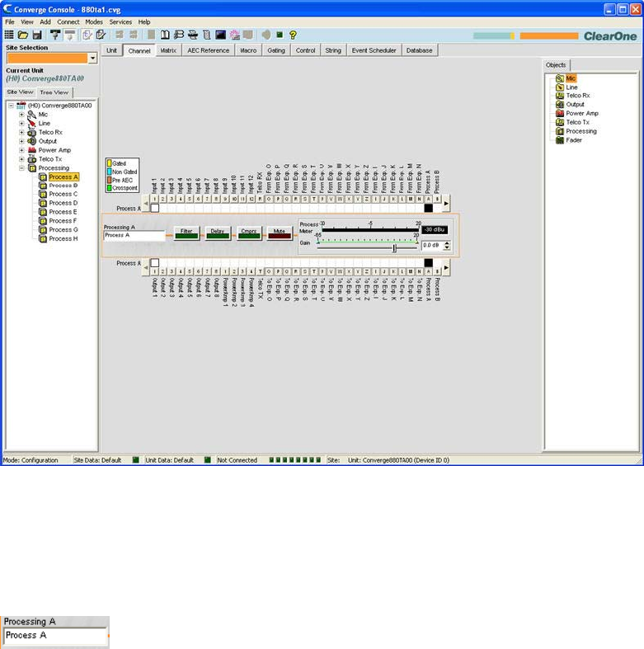Toggle Mute on Processing A
644x649 pixels.
280,233
